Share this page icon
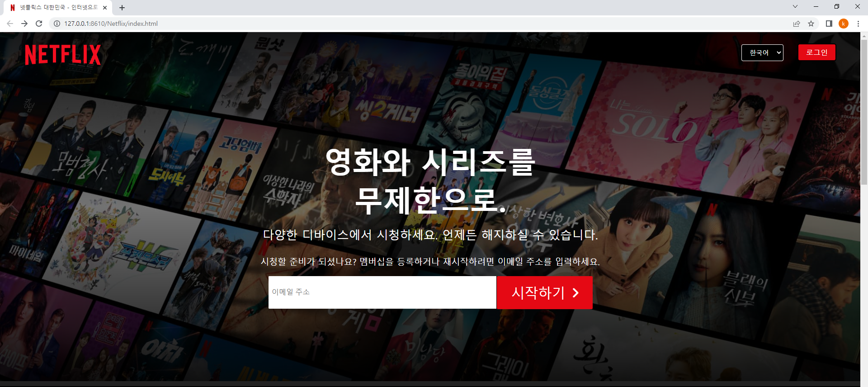 tap(797, 24)
